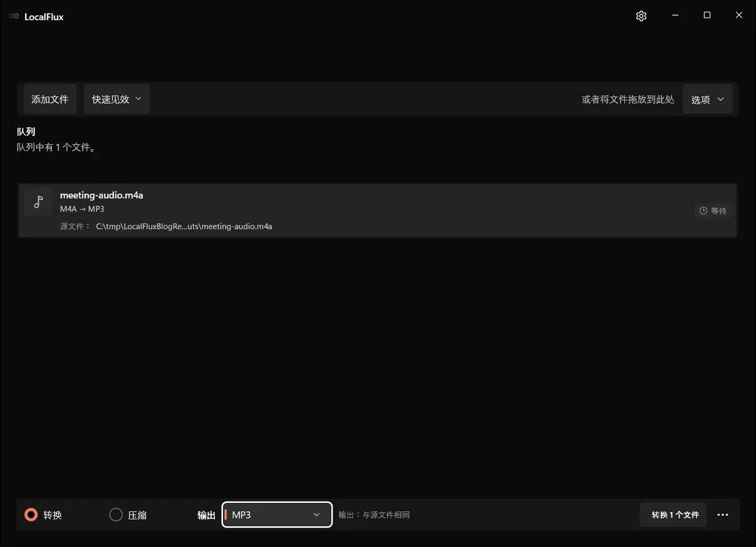Maximize the LocalFlux window
The width and height of the screenshot is (756, 547).
pos(707,16)
